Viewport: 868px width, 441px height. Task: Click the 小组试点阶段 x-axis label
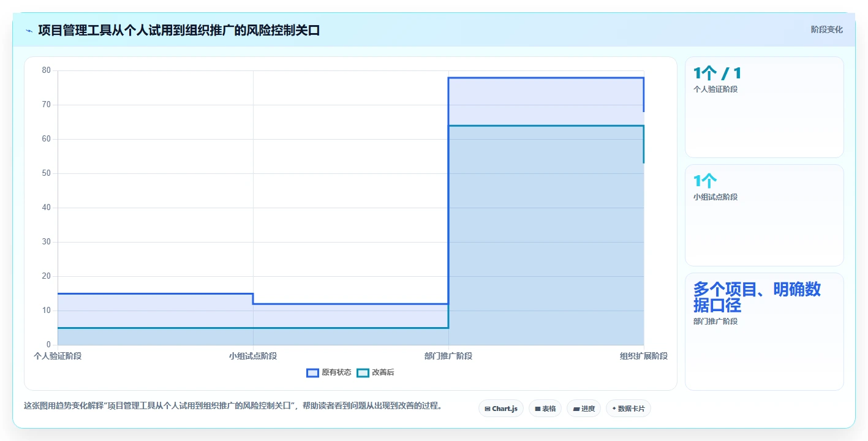253,356
